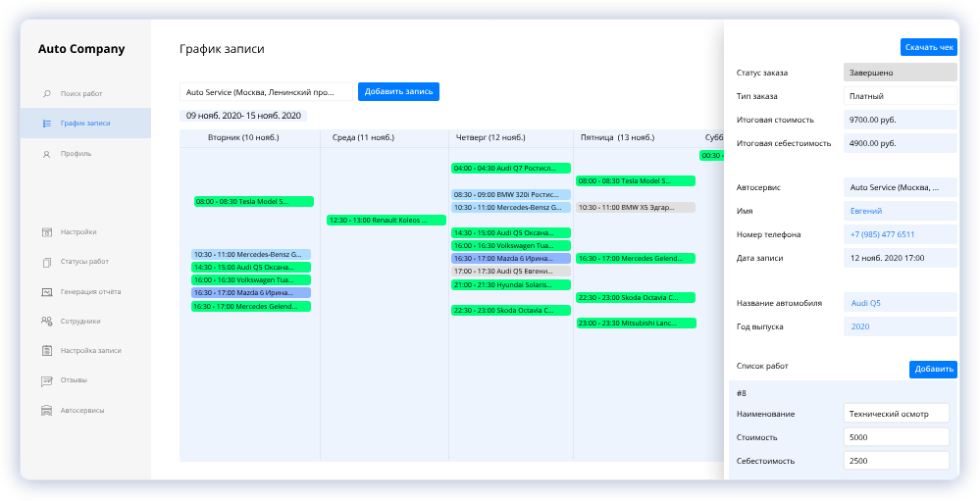980x501 pixels.
Task: Click the Наименование field with Технический осмотр
Action: pyautogui.click(x=897, y=414)
